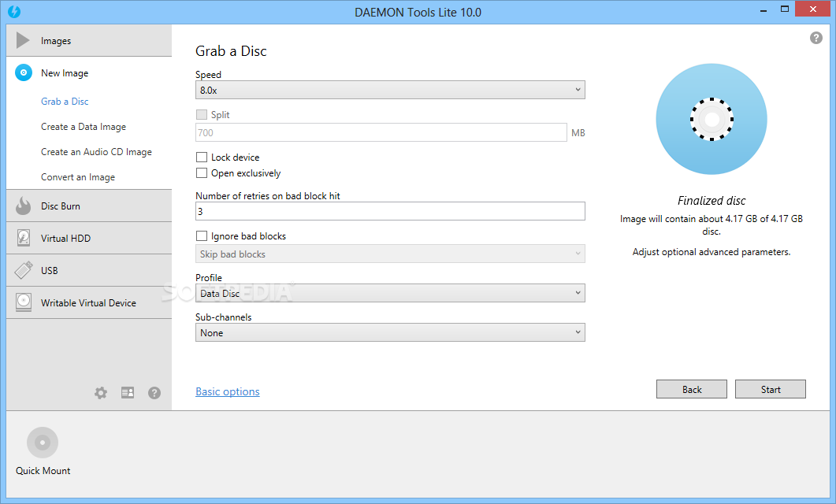Click the New Image disc icon
Image resolution: width=836 pixels, height=504 pixels.
(24, 72)
